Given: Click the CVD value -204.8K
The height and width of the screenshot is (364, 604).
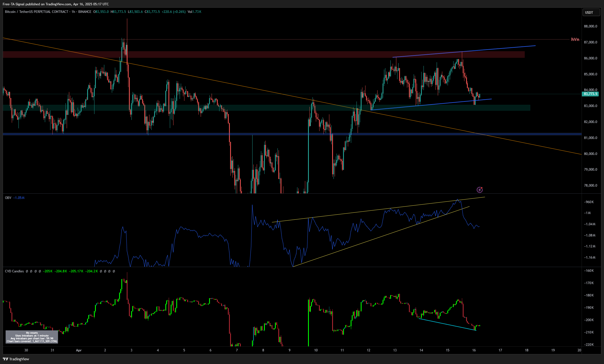Looking at the screenshot, I should click(x=61, y=271).
